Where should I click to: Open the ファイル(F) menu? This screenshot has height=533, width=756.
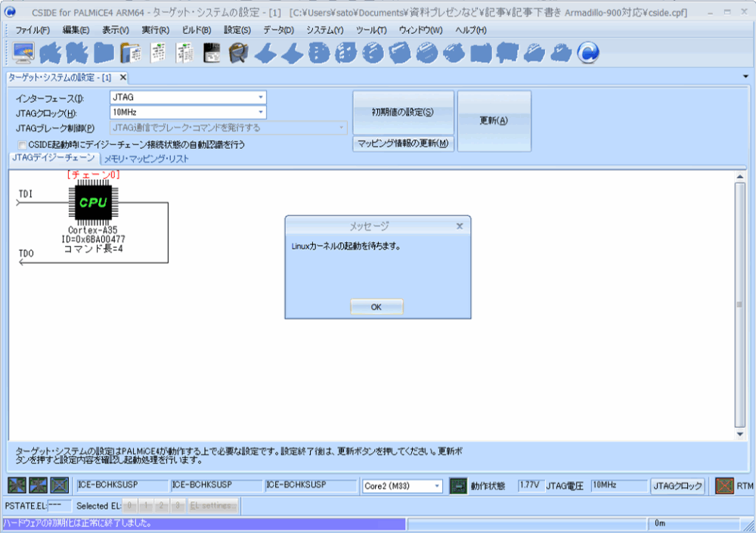(x=32, y=30)
